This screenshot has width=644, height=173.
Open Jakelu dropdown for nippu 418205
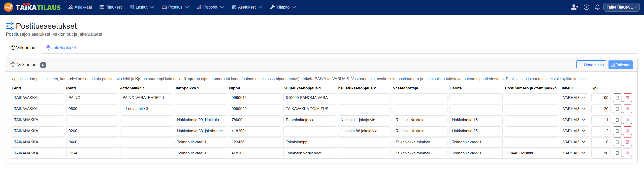tap(575, 153)
